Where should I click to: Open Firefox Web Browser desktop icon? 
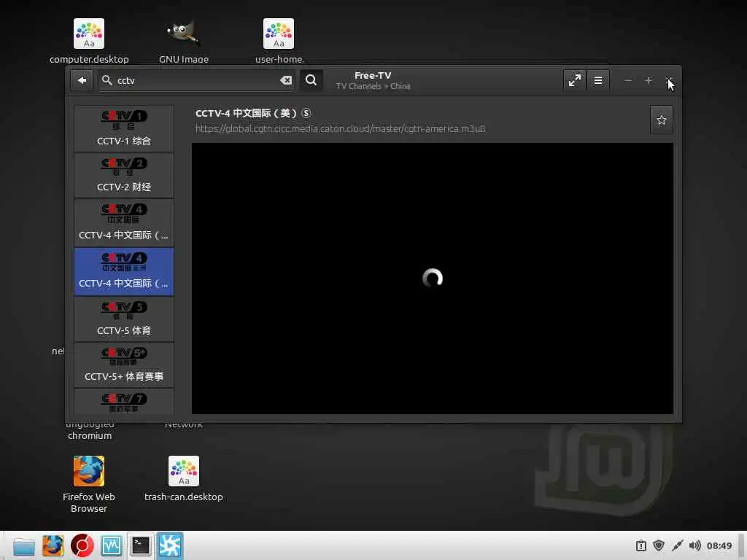(88, 484)
